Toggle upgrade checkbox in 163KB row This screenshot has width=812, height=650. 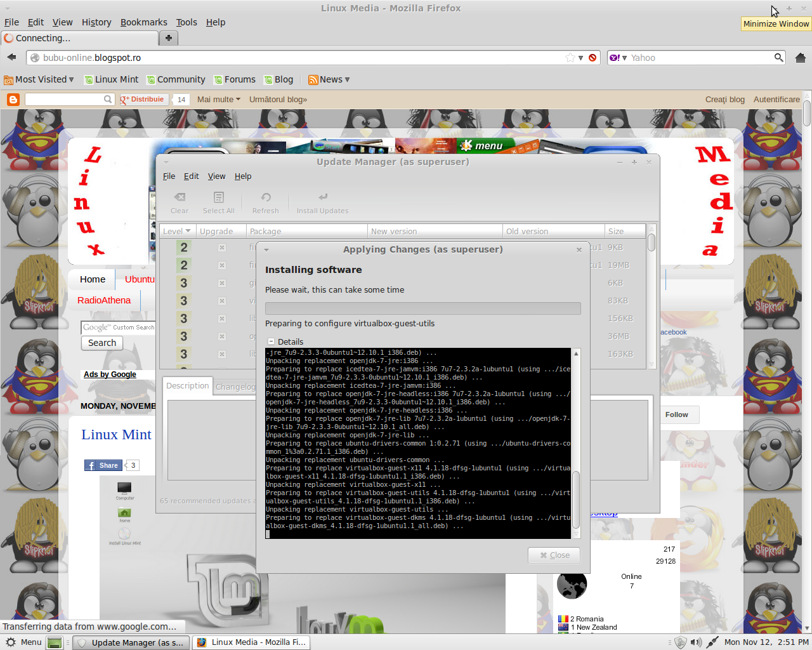point(222,354)
